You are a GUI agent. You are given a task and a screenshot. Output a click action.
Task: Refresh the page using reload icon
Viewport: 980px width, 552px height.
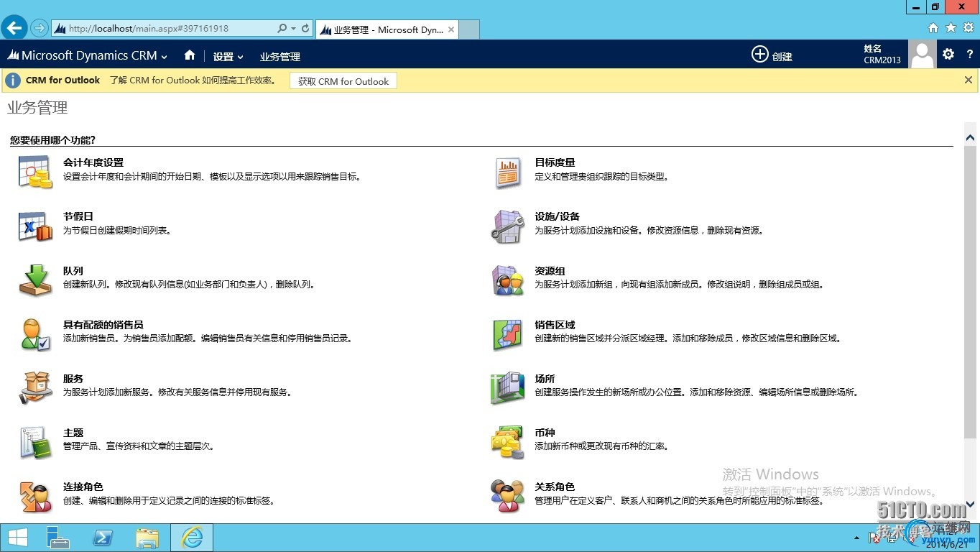pyautogui.click(x=305, y=28)
